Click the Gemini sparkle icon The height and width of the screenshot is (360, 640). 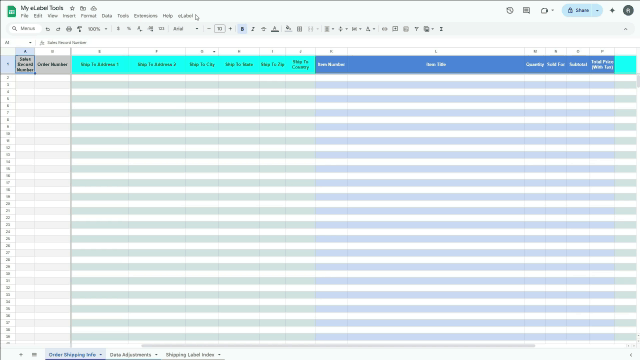(x=612, y=11)
